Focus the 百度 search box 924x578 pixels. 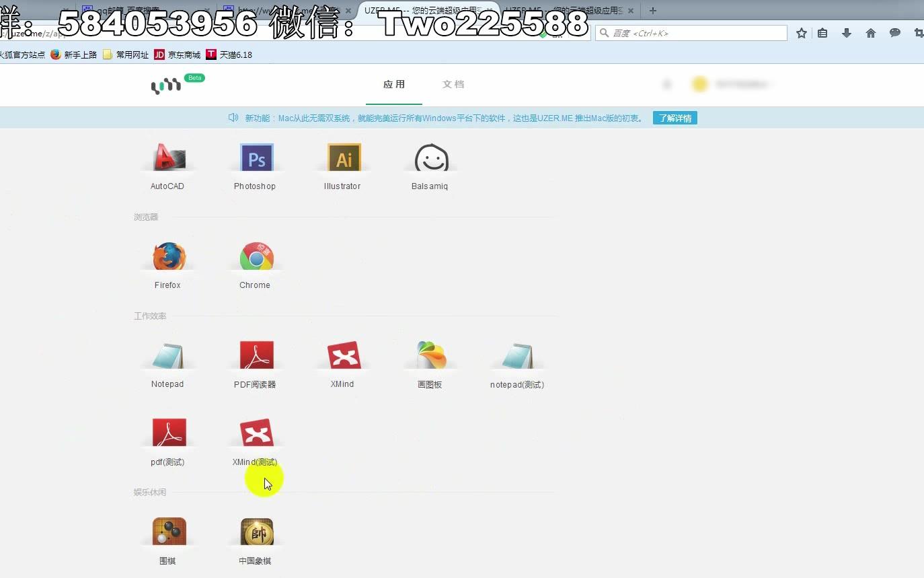tap(691, 33)
